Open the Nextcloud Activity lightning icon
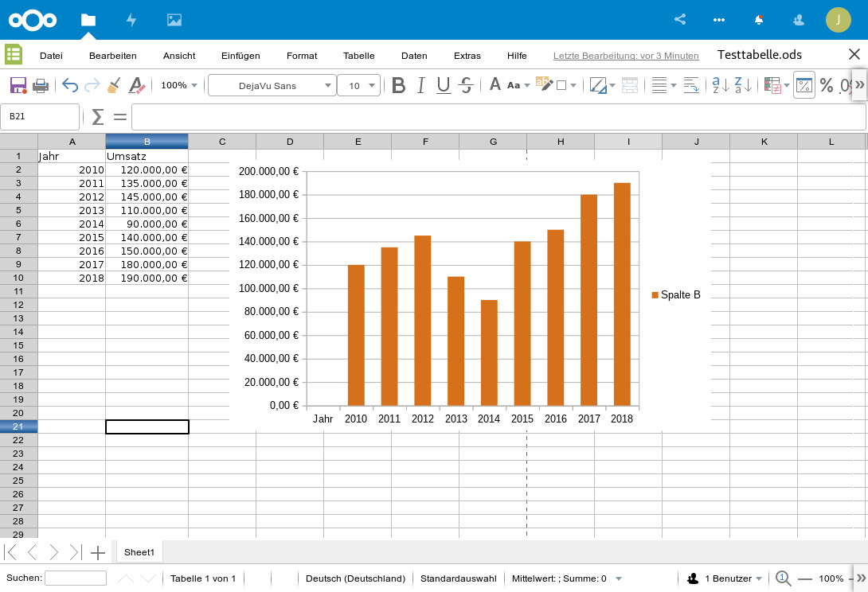Screen dimensions: 868x592 (x=131, y=20)
